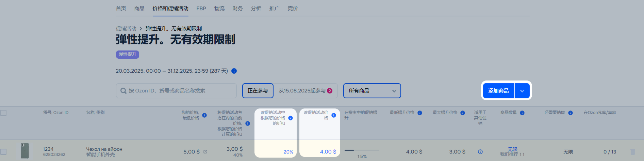Click the Ozon ID search field

click(176, 91)
